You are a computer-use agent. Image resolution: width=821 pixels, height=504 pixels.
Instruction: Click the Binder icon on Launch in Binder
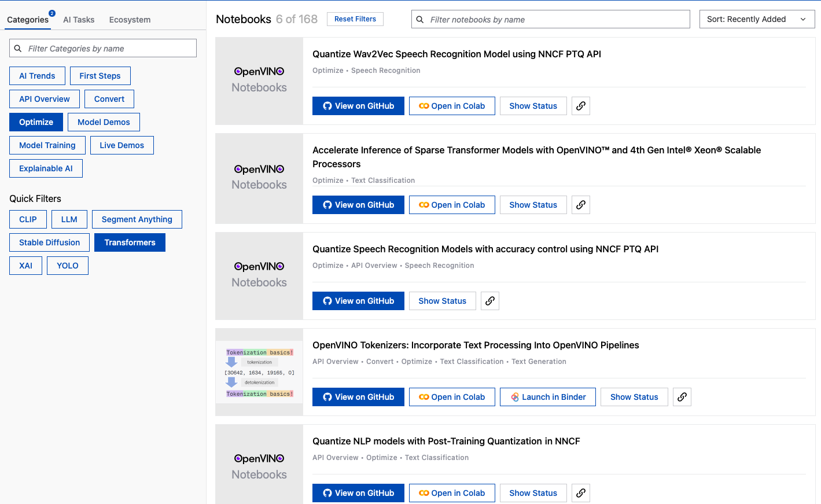tap(516, 397)
